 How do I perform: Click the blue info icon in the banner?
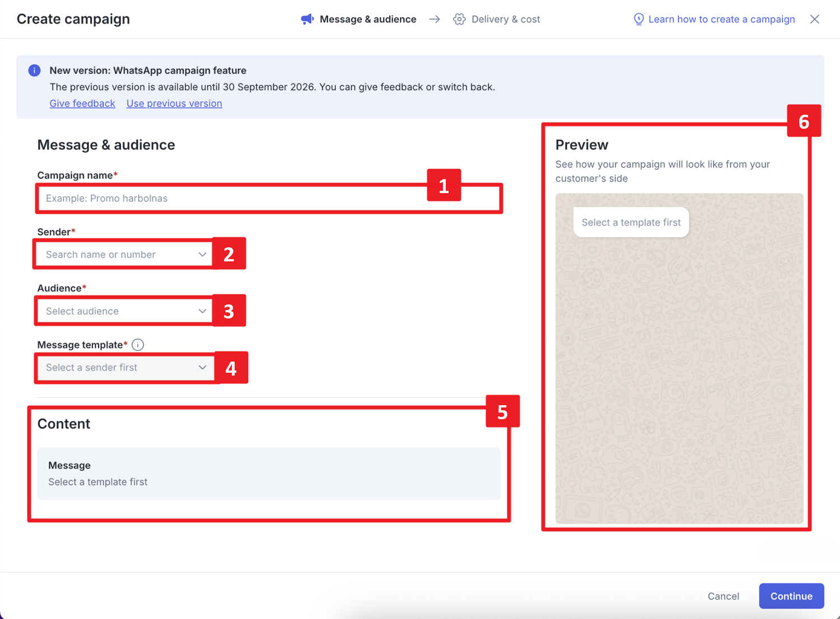(34, 71)
